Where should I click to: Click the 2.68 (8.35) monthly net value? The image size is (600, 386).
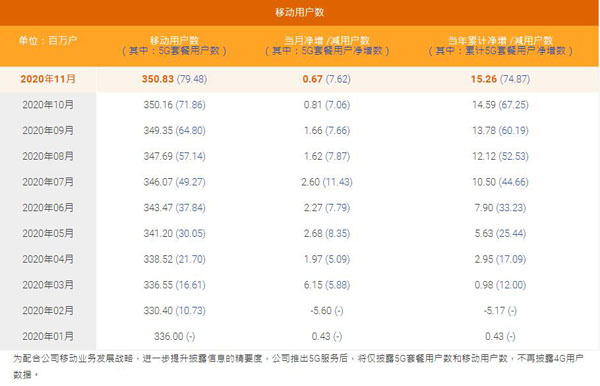click(x=327, y=233)
